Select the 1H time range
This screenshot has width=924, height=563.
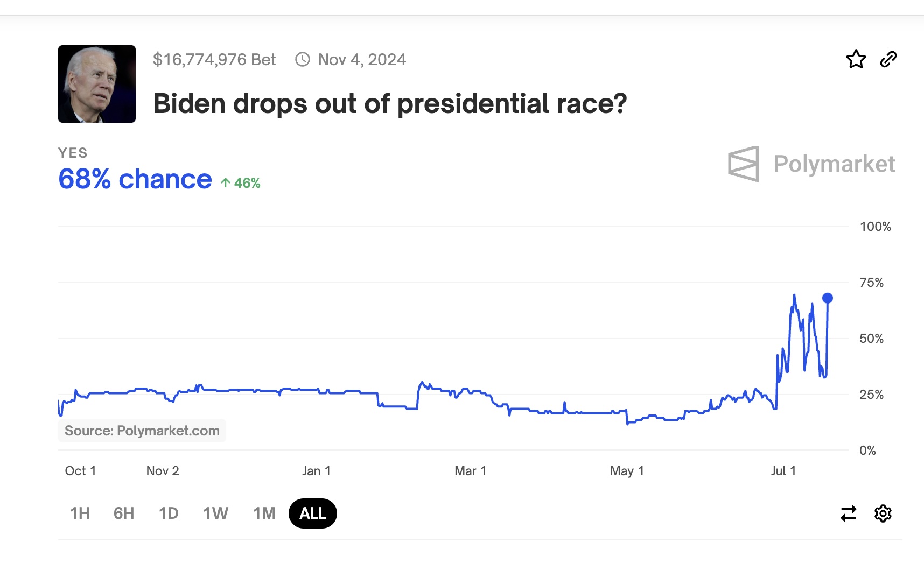tap(80, 513)
